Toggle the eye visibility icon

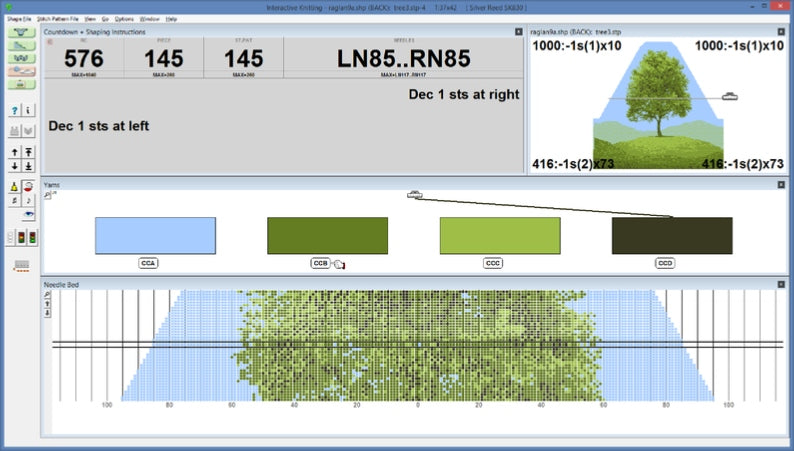[x=28, y=215]
